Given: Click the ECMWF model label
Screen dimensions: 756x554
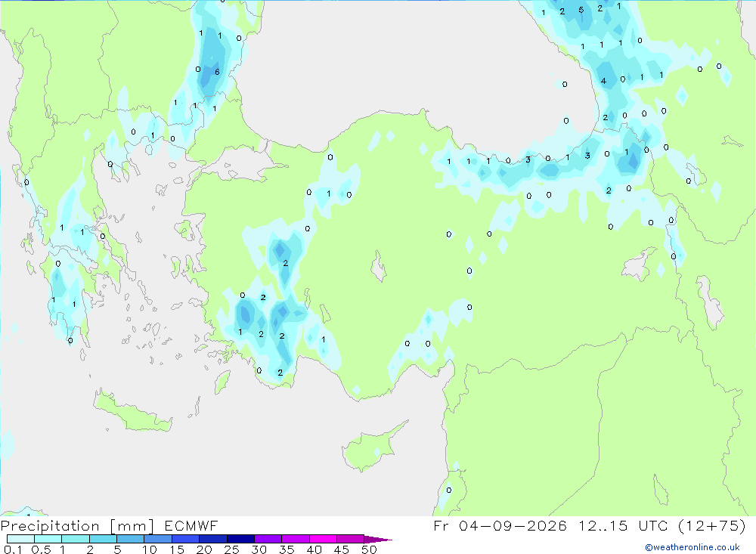Looking at the screenshot, I should tap(191, 525).
